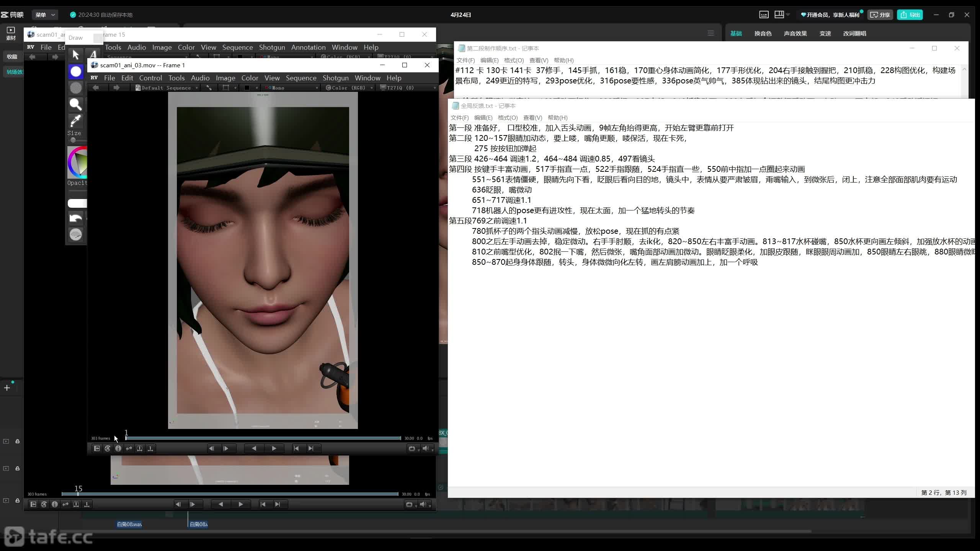Toggle visibility icon of top Jianying track
This screenshot has width=980, height=551.
click(6, 441)
